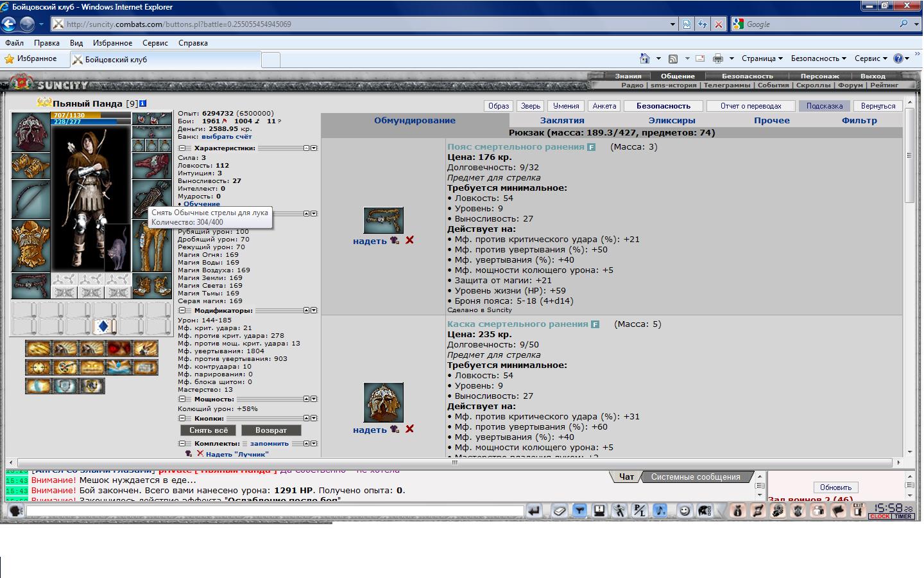Click the equipped belt slot on the character

31,285
